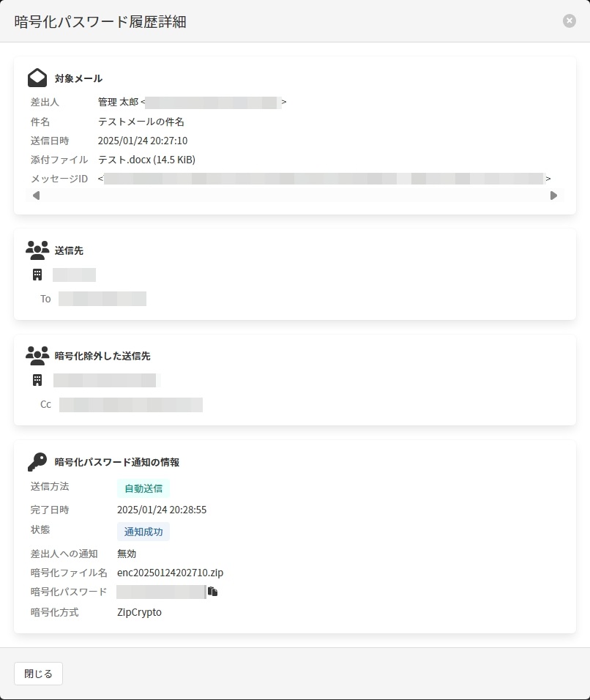
Task: Click the blurred To recipient address
Action: pyautogui.click(x=102, y=299)
